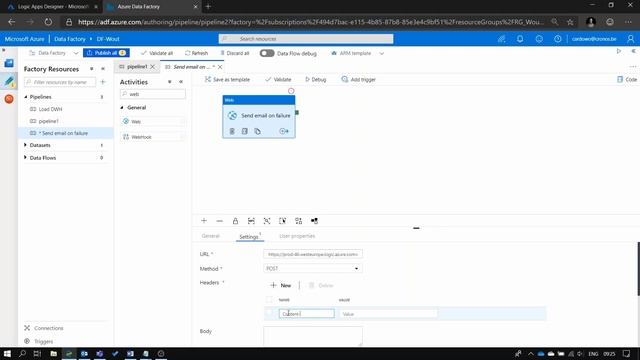Open the layout options icon in the canvas toolbar
Screen dimensions: 640x360
point(314,221)
